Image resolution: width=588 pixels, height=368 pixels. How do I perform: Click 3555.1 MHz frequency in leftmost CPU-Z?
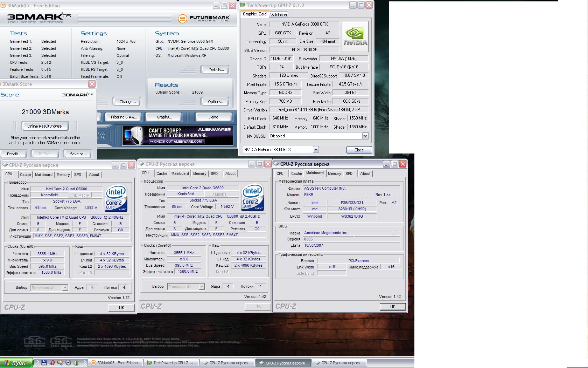47,254
